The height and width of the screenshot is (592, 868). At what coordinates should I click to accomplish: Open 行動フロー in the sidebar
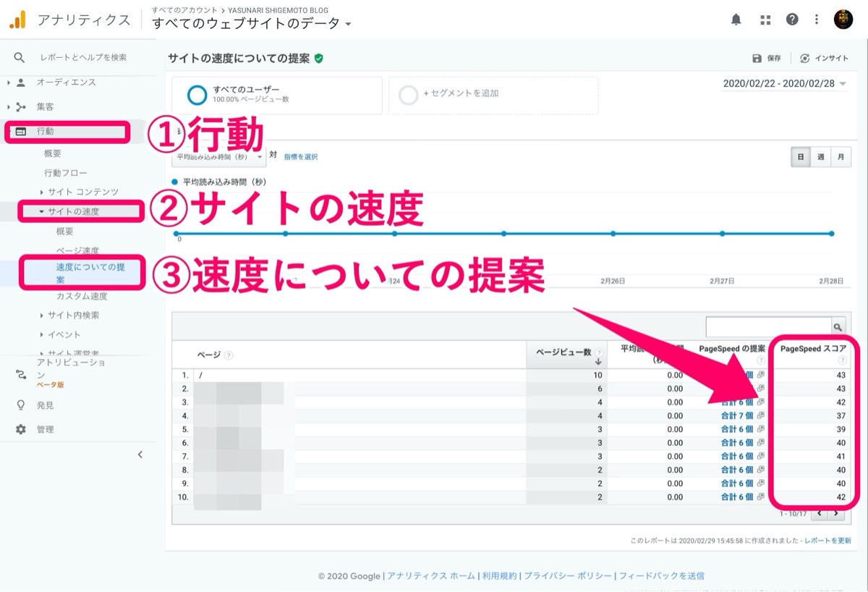[66, 173]
